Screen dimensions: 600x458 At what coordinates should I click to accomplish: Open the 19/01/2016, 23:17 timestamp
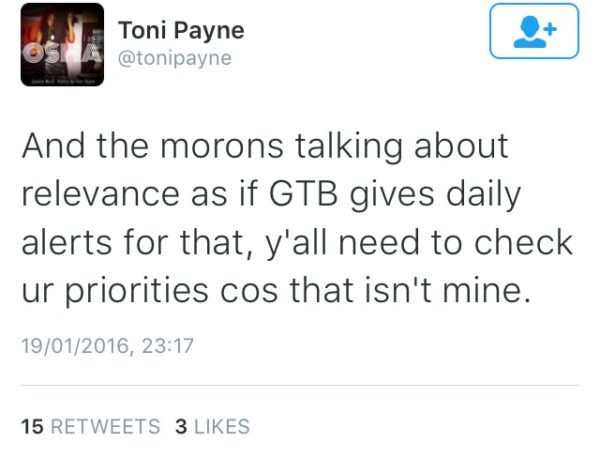click(x=108, y=346)
